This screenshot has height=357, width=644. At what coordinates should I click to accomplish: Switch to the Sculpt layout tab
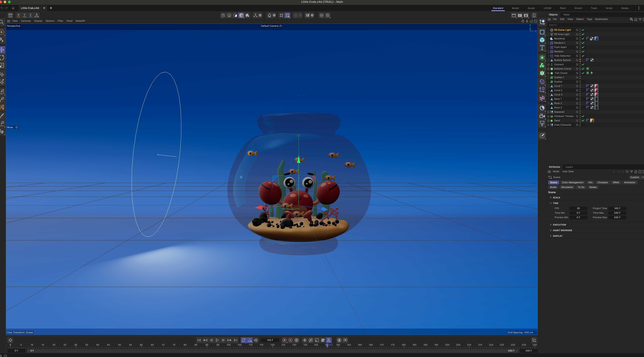(531, 8)
